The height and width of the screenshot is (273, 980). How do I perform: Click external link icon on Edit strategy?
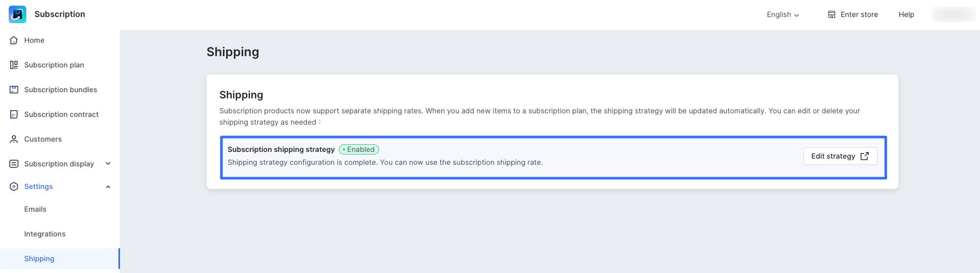865,156
